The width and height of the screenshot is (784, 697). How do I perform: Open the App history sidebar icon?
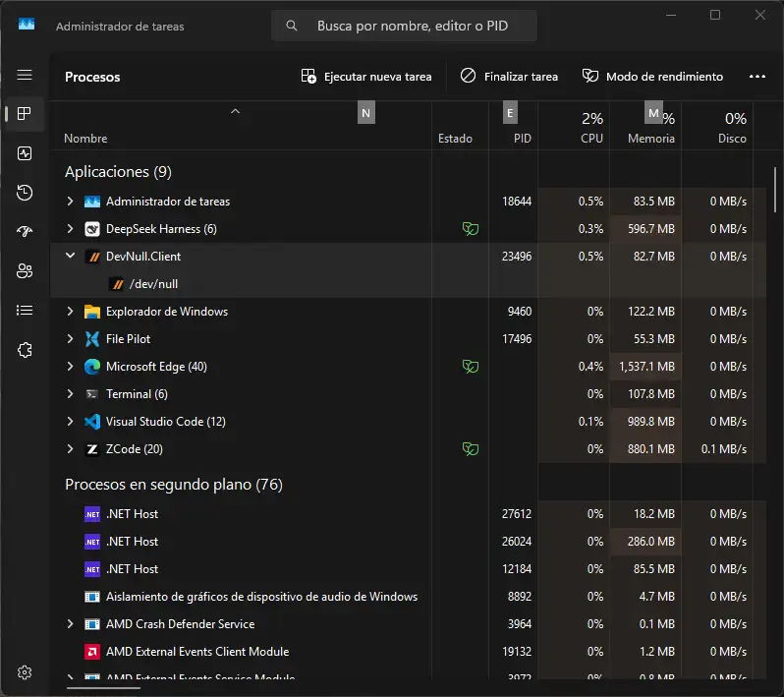(x=25, y=193)
